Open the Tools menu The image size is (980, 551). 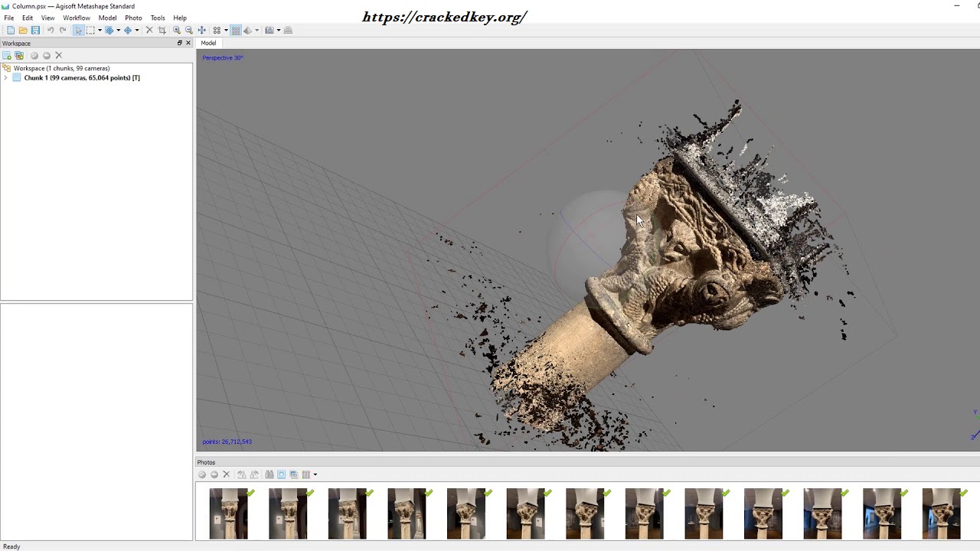coord(158,18)
